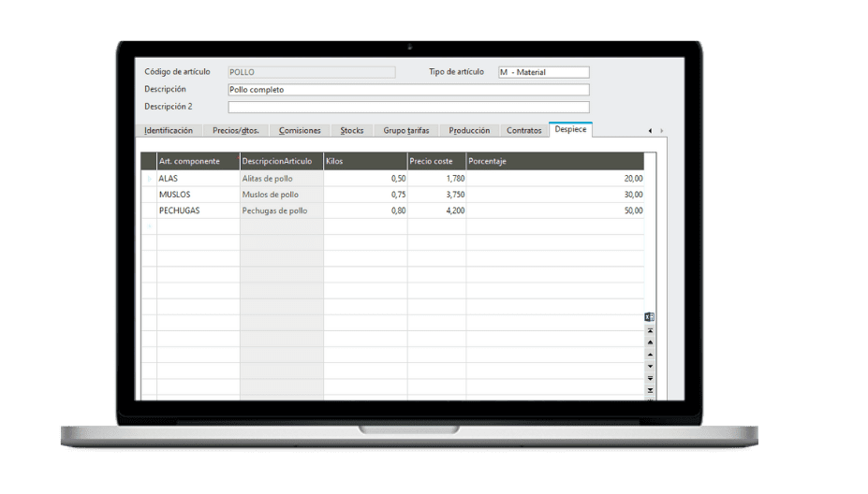Switch to the Comisiones tab
The height and width of the screenshot is (494, 868).
(300, 131)
